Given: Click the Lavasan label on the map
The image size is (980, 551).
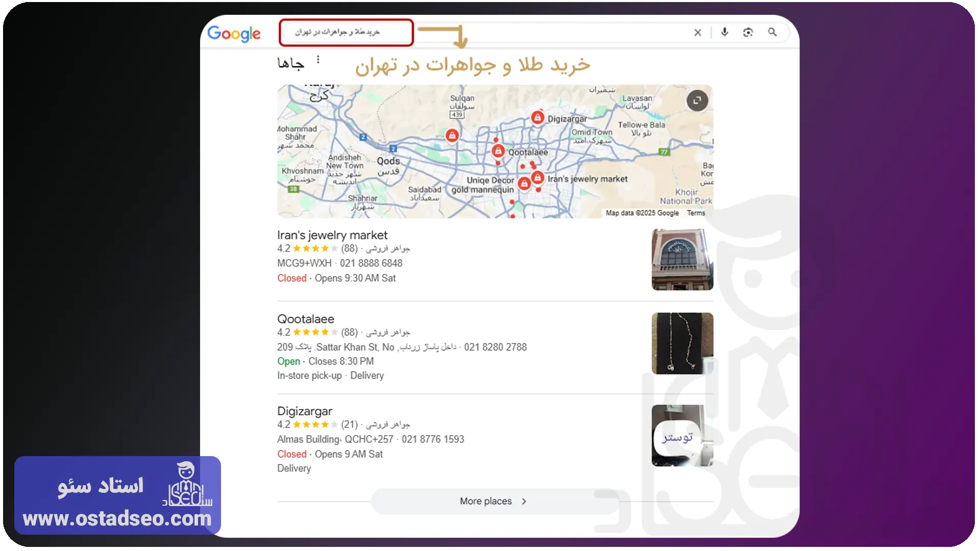Looking at the screenshot, I should click(x=637, y=98).
